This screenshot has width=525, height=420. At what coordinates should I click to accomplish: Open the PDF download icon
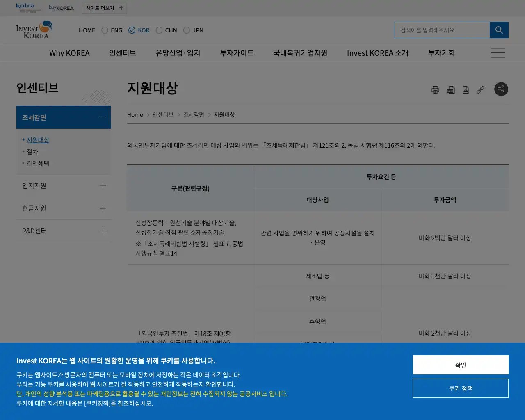(x=451, y=89)
